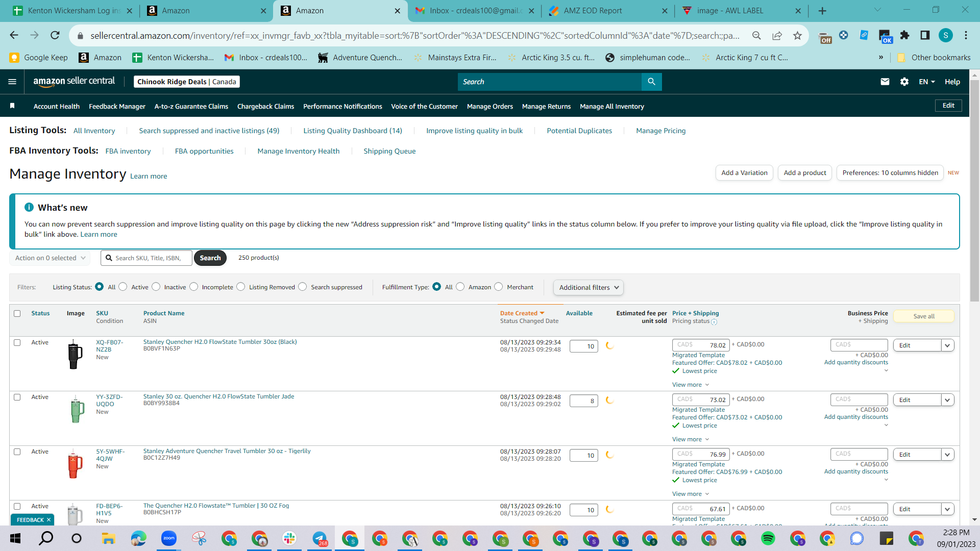The height and width of the screenshot is (551, 980).
Task: Show more bookmarks via the chevron
Action: pos(881,57)
